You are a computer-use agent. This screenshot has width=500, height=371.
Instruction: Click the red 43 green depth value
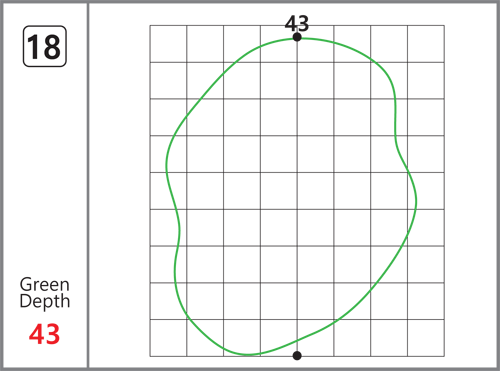pos(44,334)
